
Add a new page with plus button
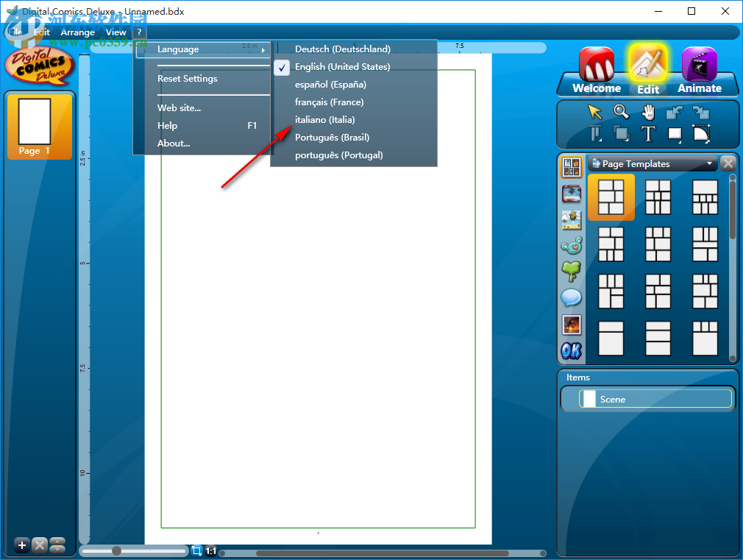[x=22, y=545]
